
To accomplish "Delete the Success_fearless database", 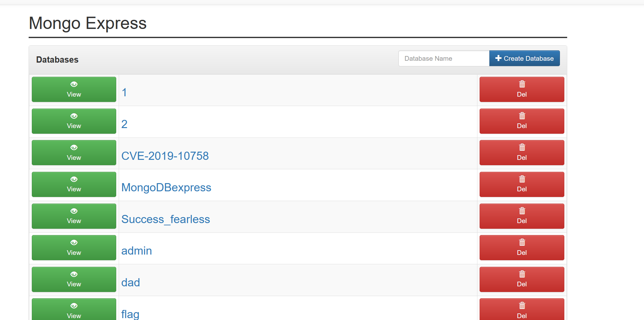I will 522,216.
